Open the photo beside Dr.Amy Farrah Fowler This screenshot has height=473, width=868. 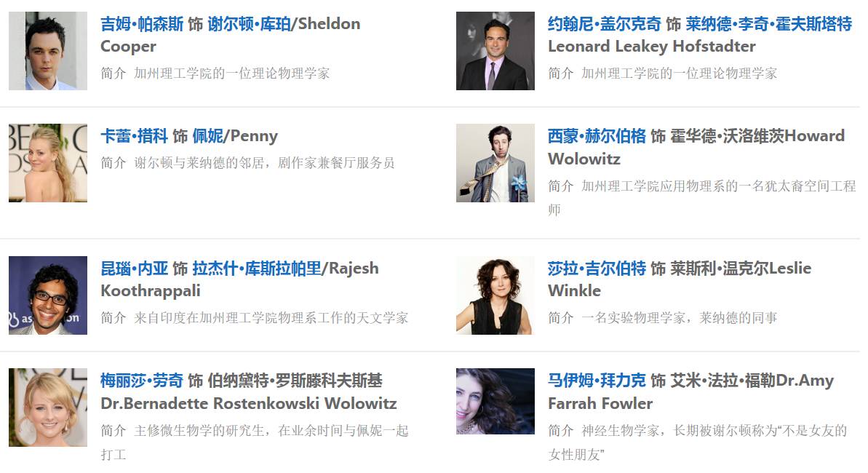[495, 402]
